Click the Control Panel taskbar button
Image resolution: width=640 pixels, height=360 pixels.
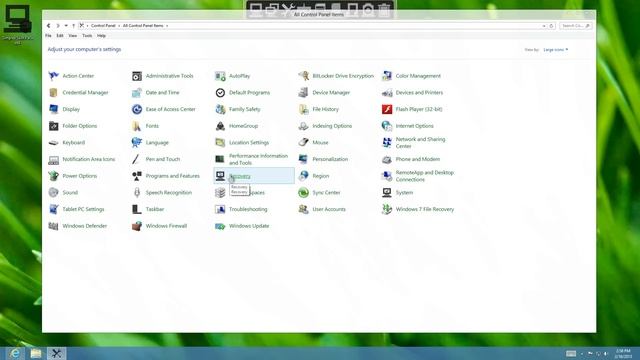56,353
